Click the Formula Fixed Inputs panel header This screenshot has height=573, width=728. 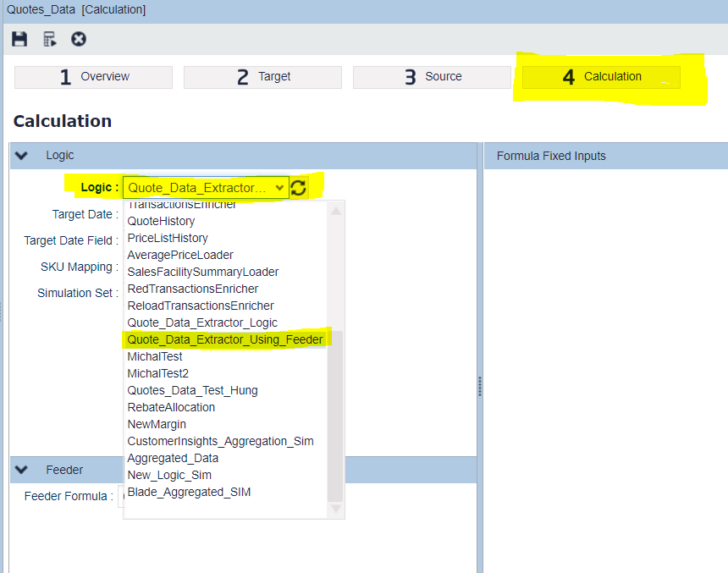coord(551,156)
